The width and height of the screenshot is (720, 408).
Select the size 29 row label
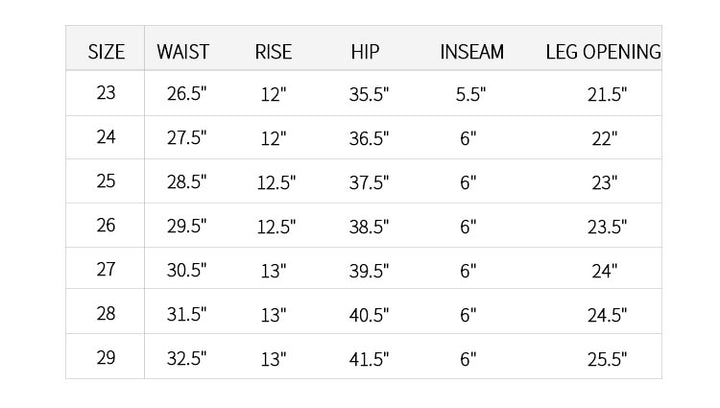[106, 358]
